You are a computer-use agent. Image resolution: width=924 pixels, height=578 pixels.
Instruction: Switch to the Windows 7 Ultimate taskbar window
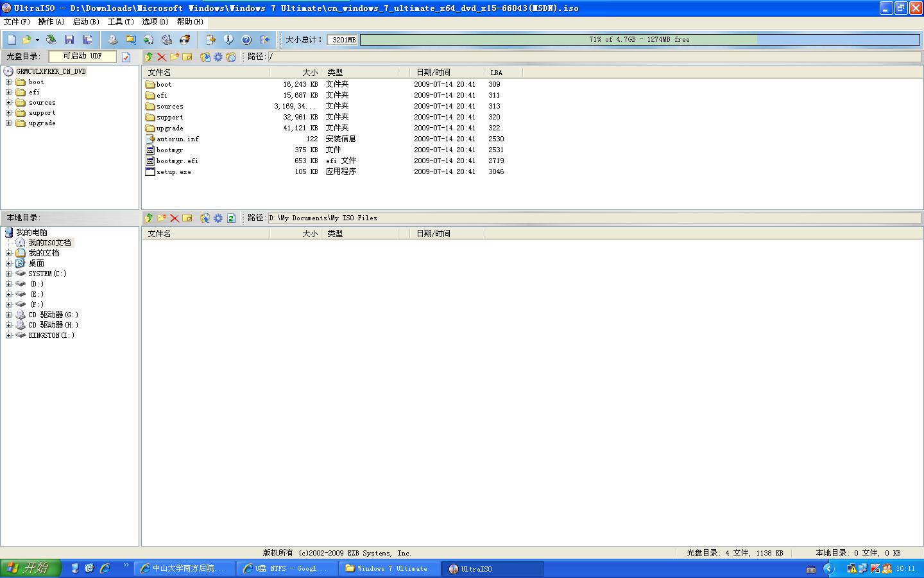coord(390,568)
